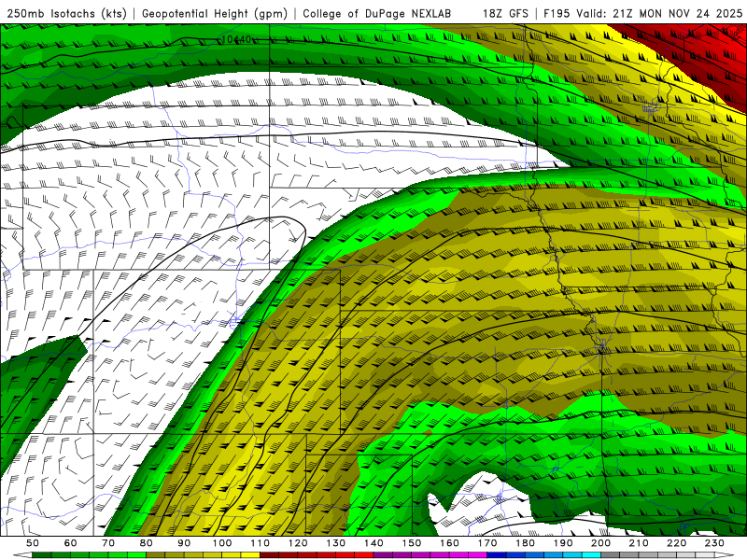Click the 10440 height contour label

pos(236,39)
